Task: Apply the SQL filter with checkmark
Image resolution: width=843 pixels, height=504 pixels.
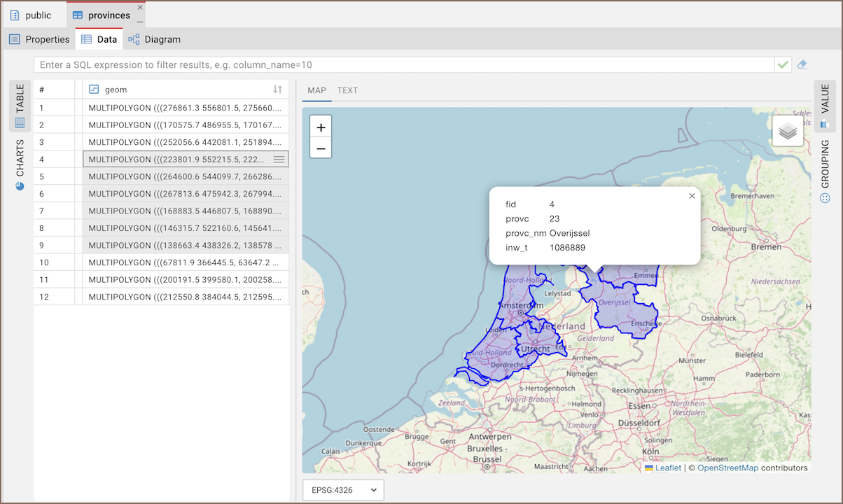Action: pos(783,64)
